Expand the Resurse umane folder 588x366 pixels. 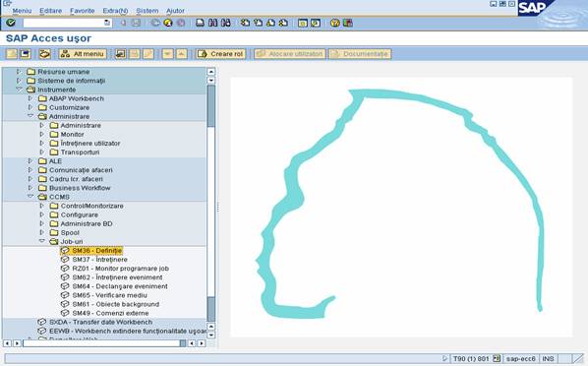coord(19,71)
